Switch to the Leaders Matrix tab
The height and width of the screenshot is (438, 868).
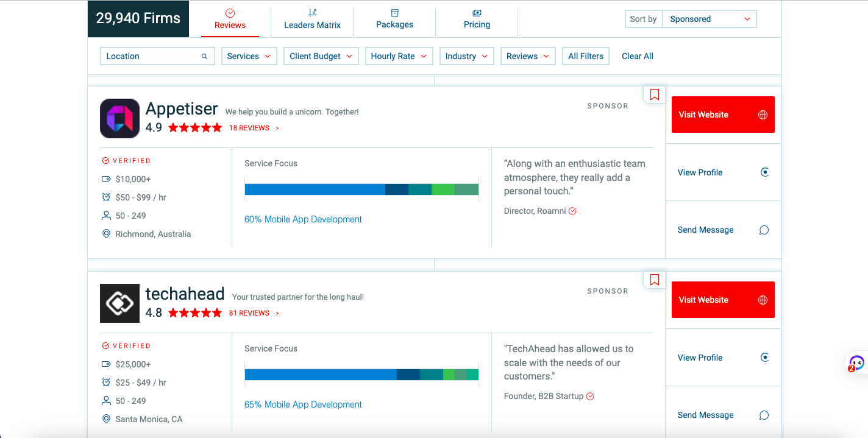[312, 19]
